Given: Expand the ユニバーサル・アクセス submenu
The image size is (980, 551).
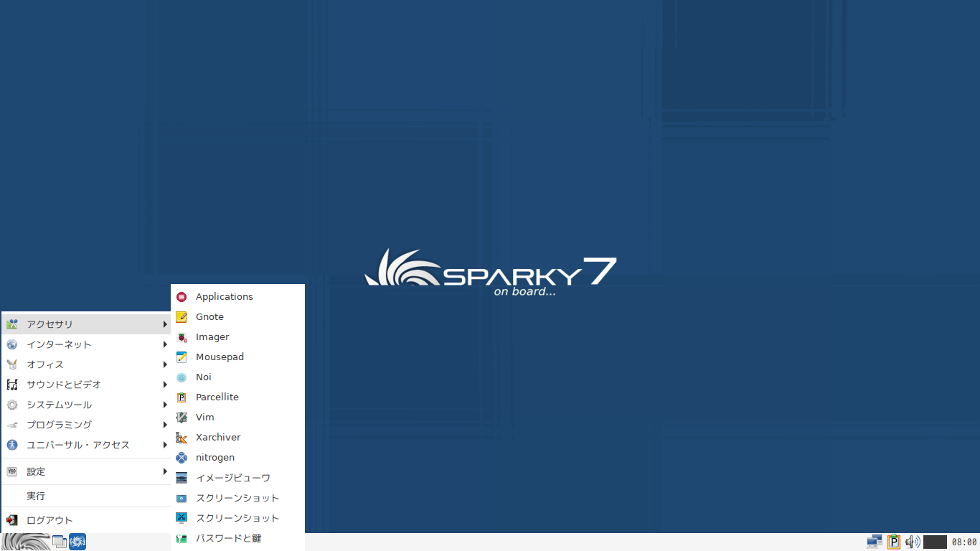Looking at the screenshot, I should point(86,445).
